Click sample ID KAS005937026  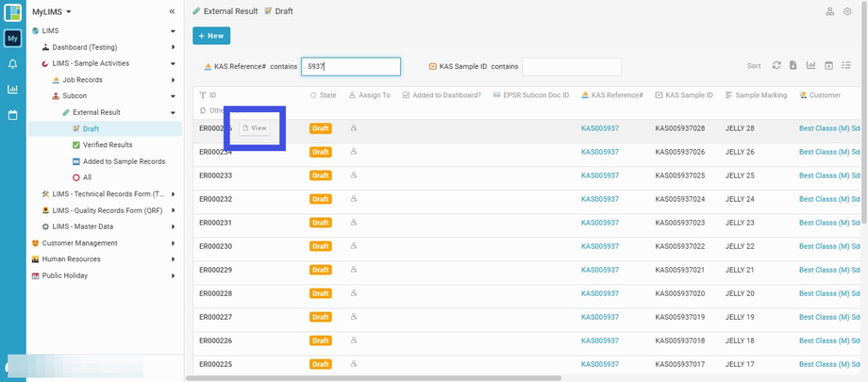click(x=680, y=152)
